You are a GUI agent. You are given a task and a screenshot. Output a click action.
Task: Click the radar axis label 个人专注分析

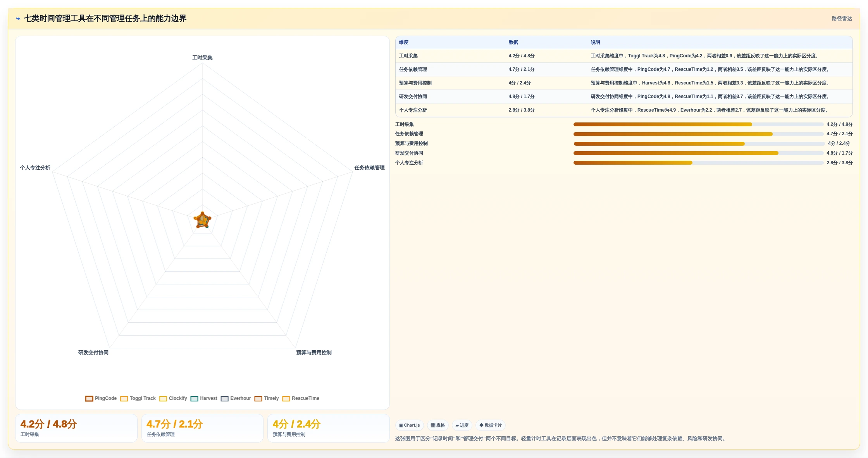tap(35, 168)
